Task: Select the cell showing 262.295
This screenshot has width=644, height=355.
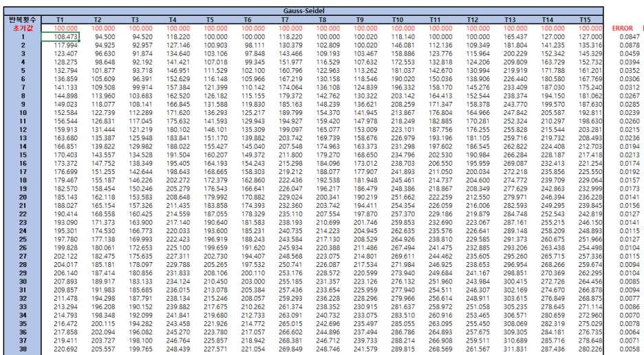Action: tap(585, 273)
